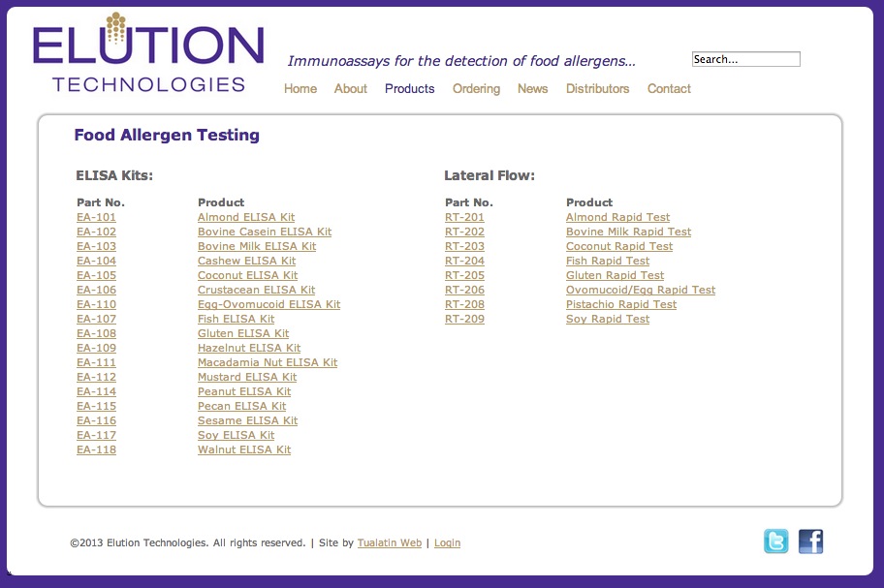The width and height of the screenshot is (884, 588).
Task: Click the Search input field
Action: 746,59
